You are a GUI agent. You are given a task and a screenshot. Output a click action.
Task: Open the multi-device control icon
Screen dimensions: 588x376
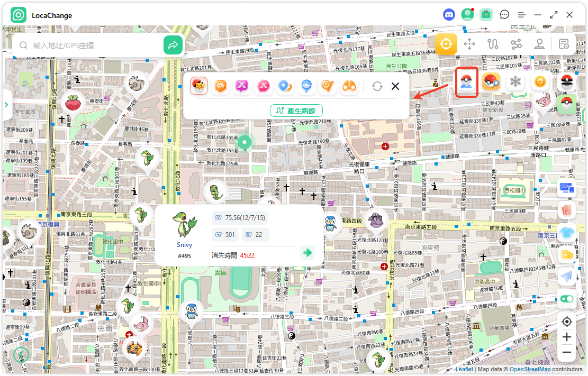point(567,187)
